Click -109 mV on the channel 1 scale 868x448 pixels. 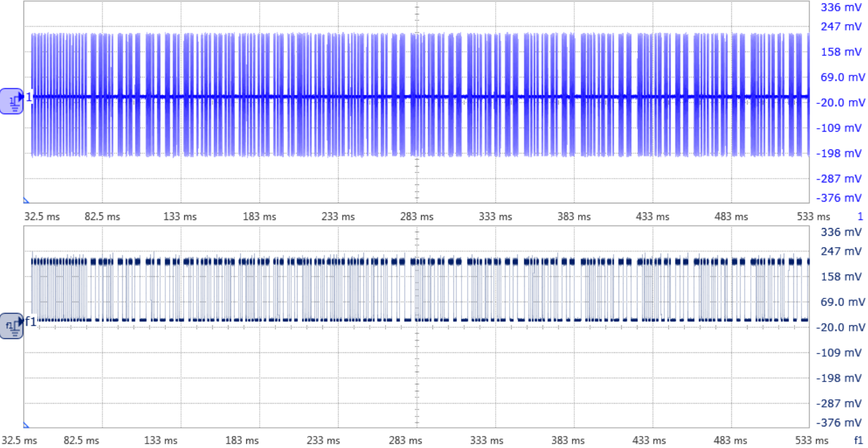[840, 128]
